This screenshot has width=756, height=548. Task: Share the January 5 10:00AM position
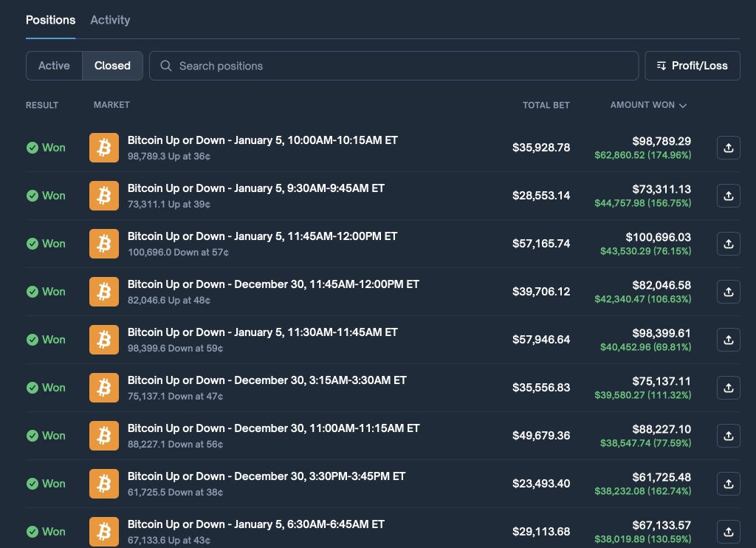pos(729,148)
